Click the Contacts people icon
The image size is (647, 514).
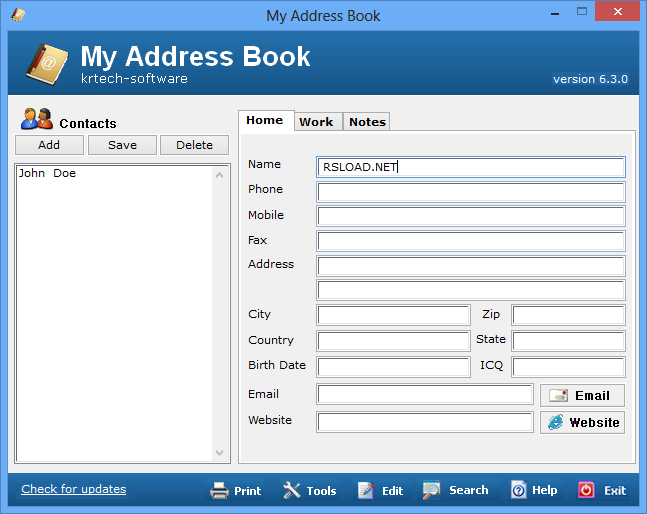coord(37,119)
